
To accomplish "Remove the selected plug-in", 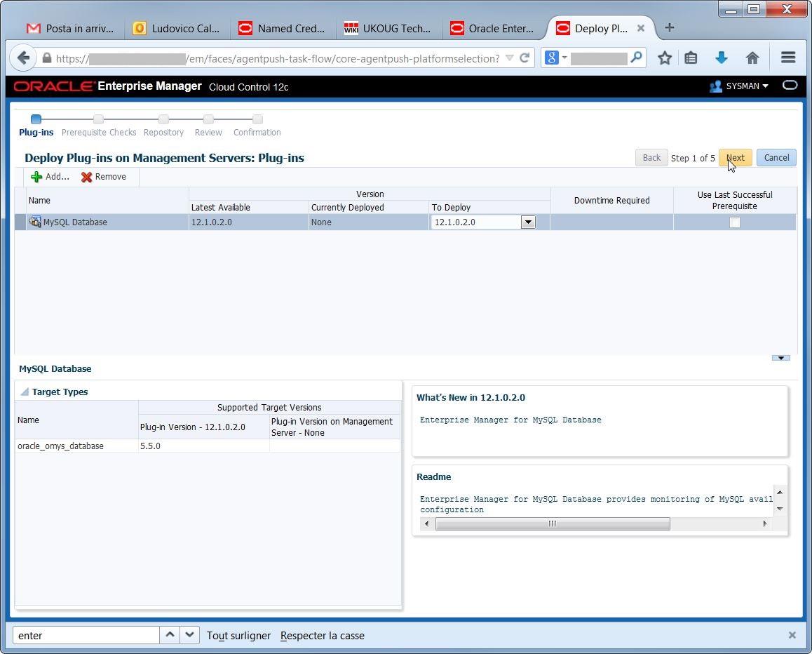I will [x=104, y=177].
